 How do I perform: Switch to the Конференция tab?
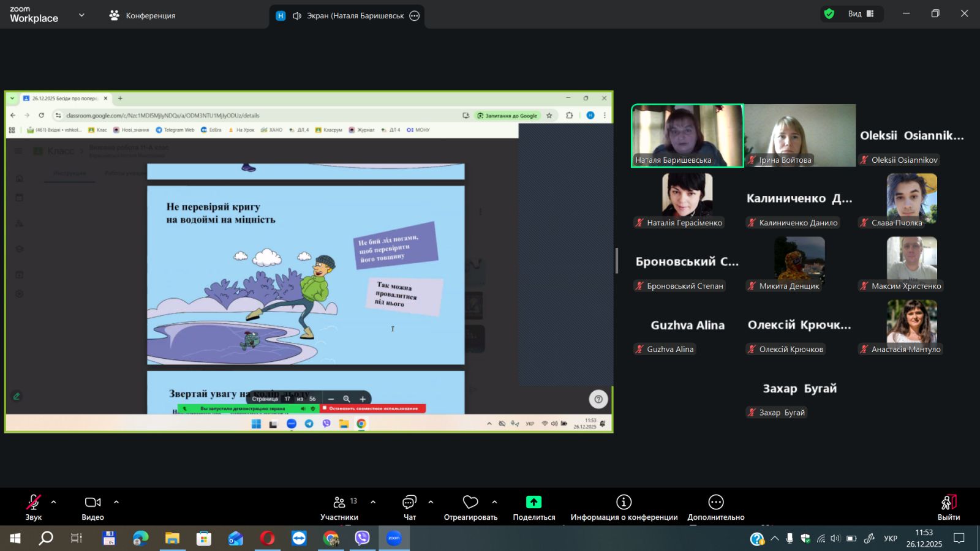point(142,15)
